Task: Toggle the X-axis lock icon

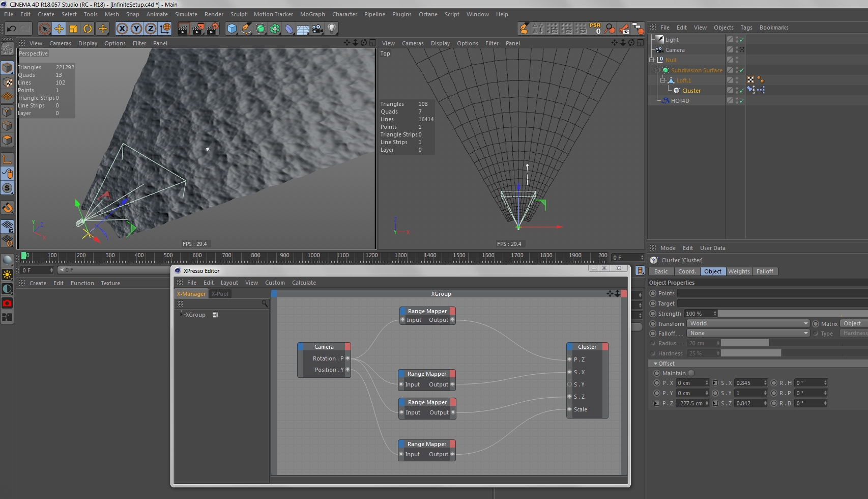Action: coord(122,29)
